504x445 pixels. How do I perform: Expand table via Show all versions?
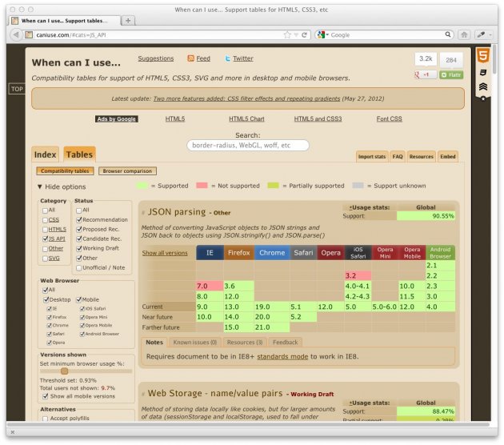165,253
